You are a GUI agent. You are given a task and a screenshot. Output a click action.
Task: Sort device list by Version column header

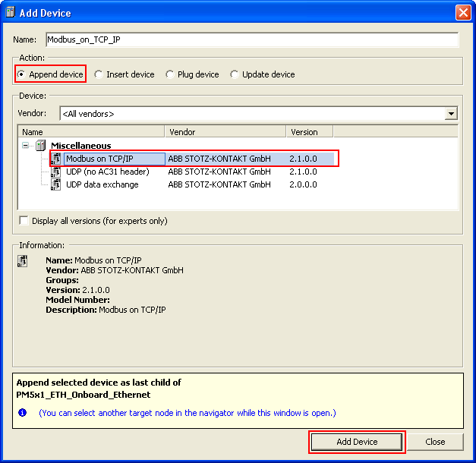309,132
